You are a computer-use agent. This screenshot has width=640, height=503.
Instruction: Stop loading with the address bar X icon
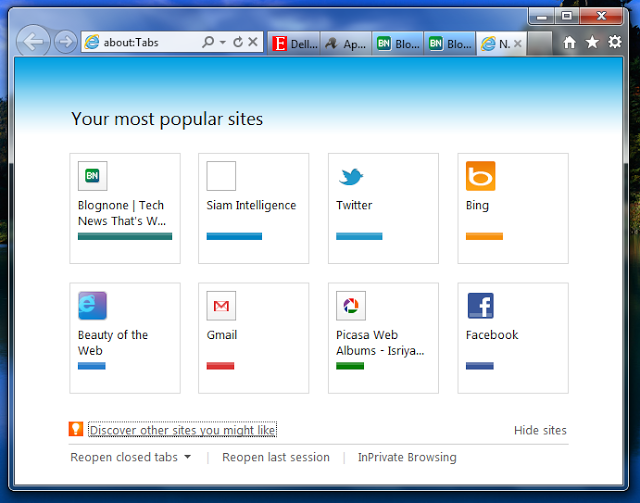(x=253, y=42)
